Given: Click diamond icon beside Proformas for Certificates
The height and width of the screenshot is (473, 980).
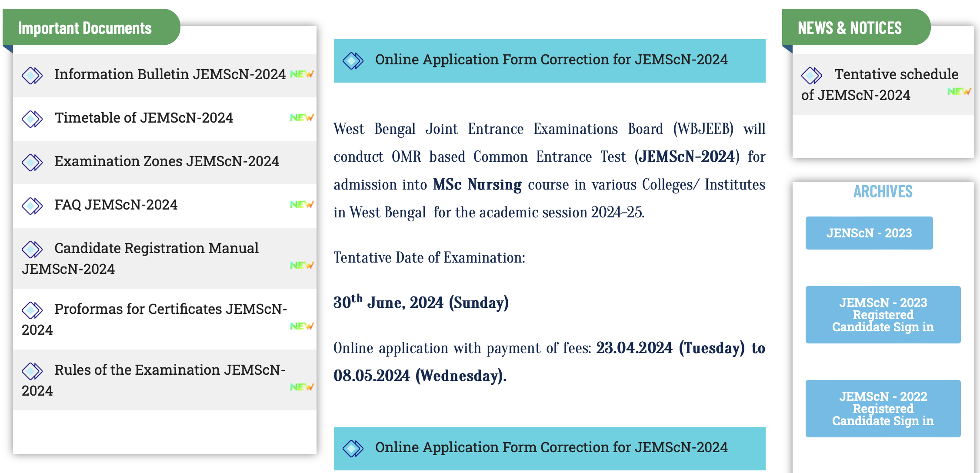Looking at the screenshot, I should pyautogui.click(x=32, y=310).
